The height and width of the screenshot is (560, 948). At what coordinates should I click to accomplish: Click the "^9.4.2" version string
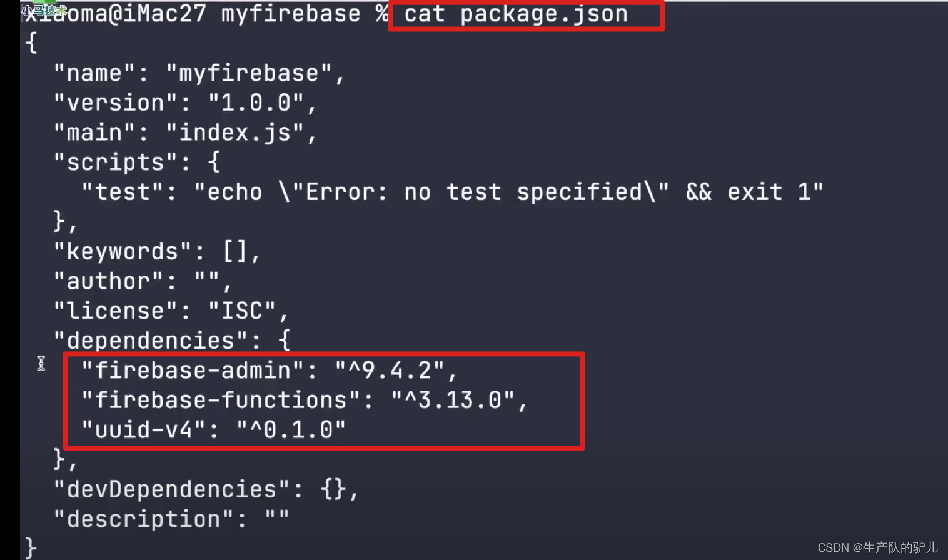point(390,371)
